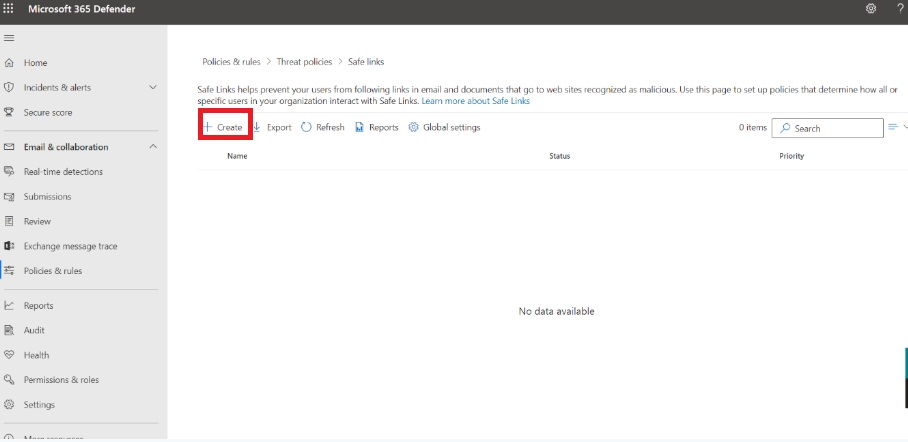Open Secure score page

pyautogui.click(x=48, y=112)
